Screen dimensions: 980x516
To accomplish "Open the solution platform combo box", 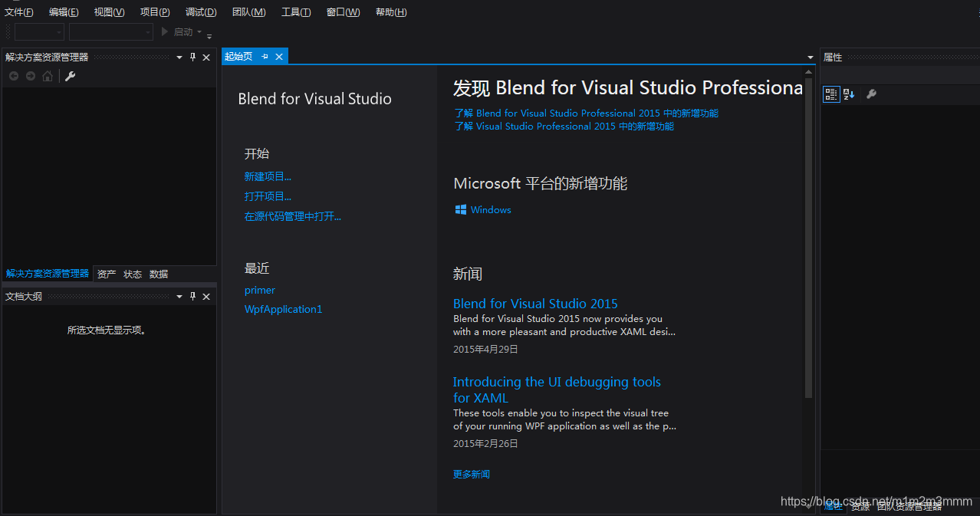I will pyautogui.click(x=111, y=32).
